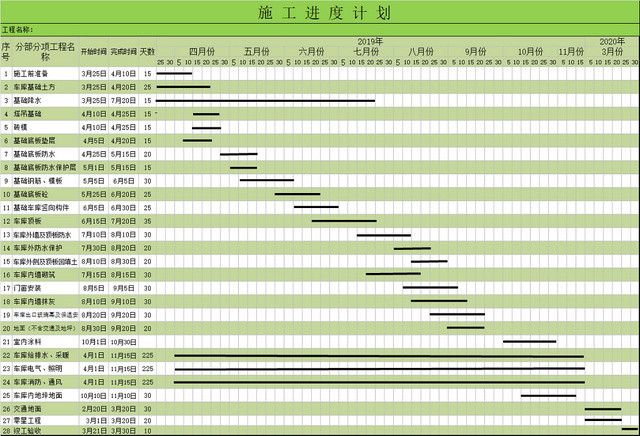Screen dimensions: 640x436
Task: Select the Gantt bar for row 3 基础降水
Action: pos(265,100)
